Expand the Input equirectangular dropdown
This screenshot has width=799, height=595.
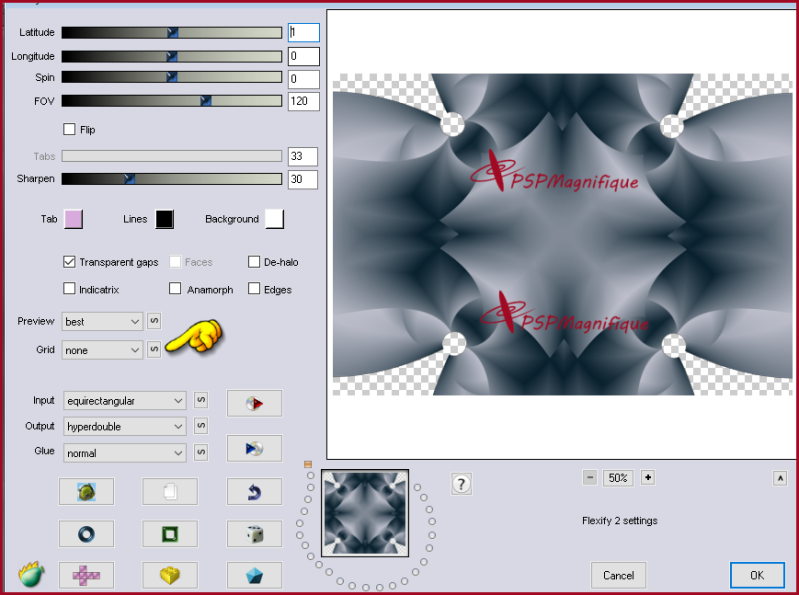click(125, 401)
